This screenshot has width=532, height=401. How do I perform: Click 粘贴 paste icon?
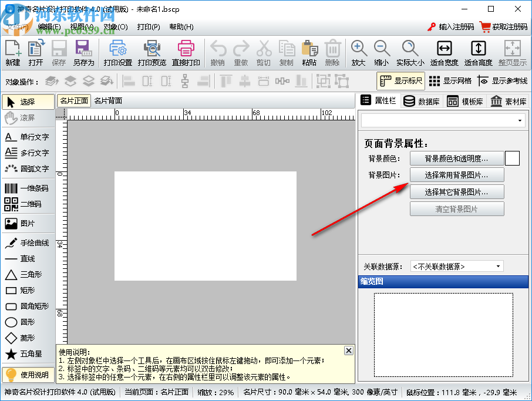(309, 53)
